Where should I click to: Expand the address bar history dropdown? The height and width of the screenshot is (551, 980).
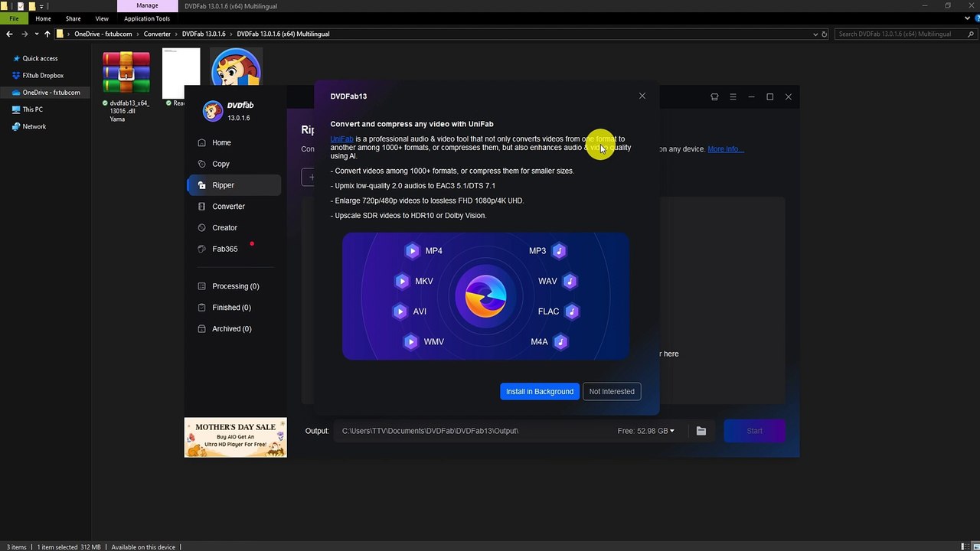click(815, 34)
